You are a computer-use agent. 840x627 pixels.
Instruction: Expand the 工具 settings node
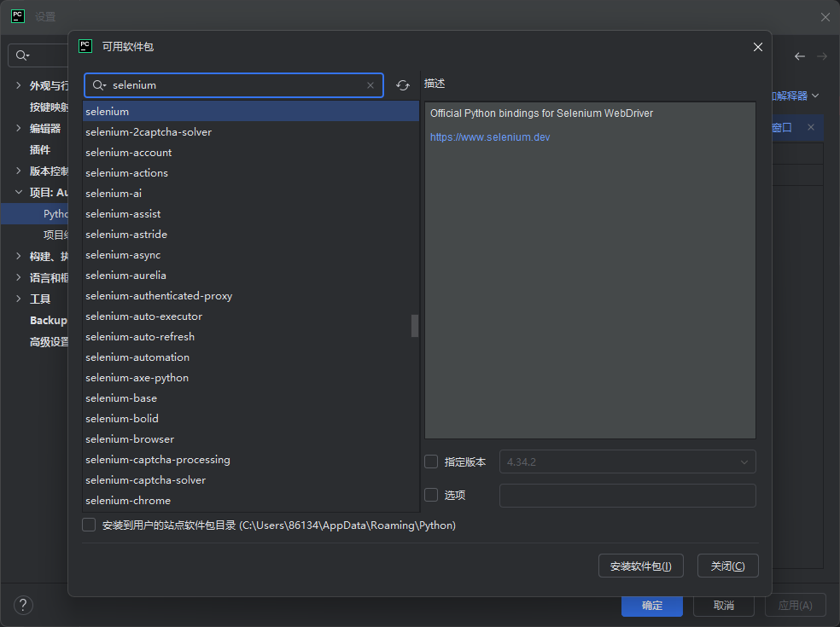point(18,299)
